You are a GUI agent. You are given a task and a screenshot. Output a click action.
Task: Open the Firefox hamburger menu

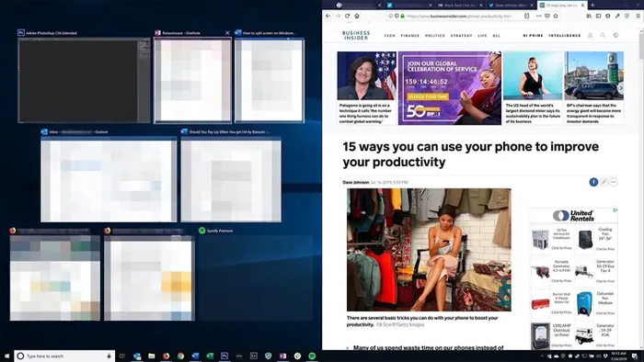[x=638, y=16]
